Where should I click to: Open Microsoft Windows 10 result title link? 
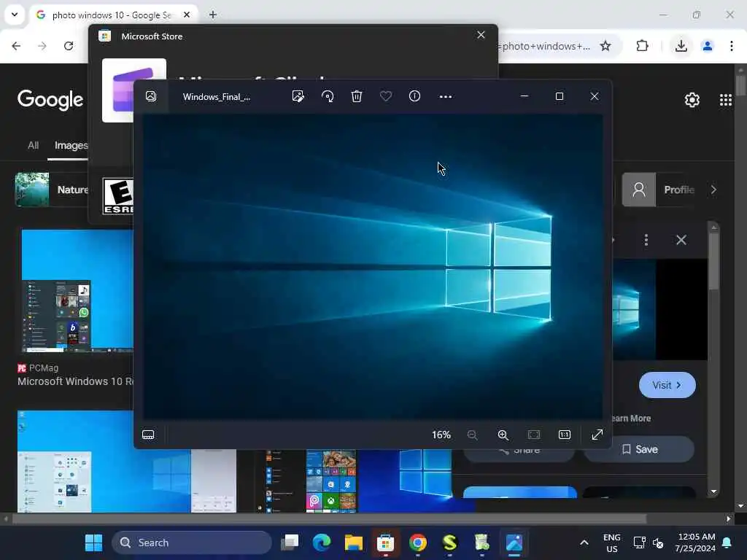75,381
